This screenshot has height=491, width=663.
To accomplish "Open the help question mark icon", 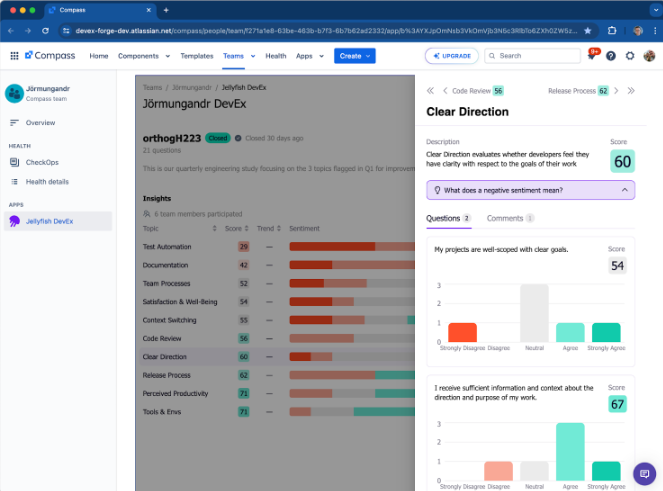I will click(611, 56).
